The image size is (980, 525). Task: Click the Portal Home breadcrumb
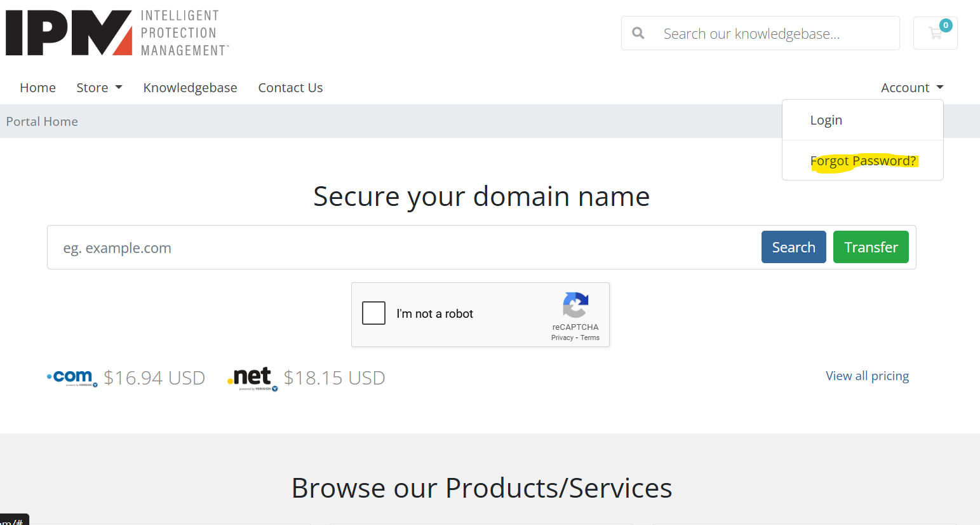(42, 121)
